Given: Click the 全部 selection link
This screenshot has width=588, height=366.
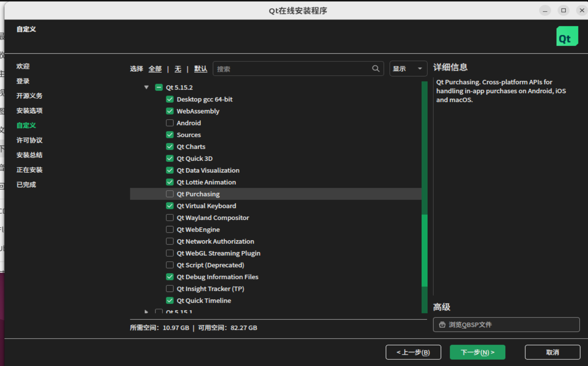Looking at the screenshot, I should pos(155,68).
